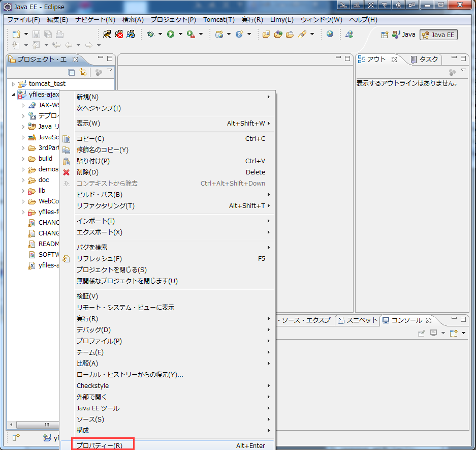Toggle Link with Editor in Project Explorer
The width and height of the screenshot is (476, 450).
click(x=82, y=72)
